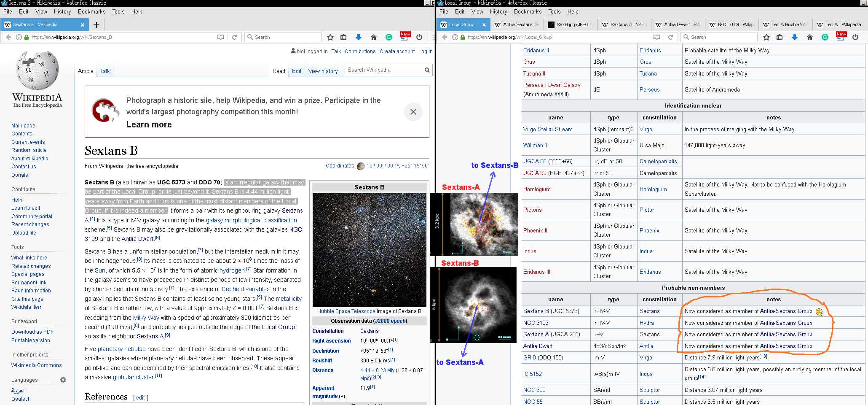
Task: Click the green Grammarly icon in Local Group window
Action: pos(825,37)
